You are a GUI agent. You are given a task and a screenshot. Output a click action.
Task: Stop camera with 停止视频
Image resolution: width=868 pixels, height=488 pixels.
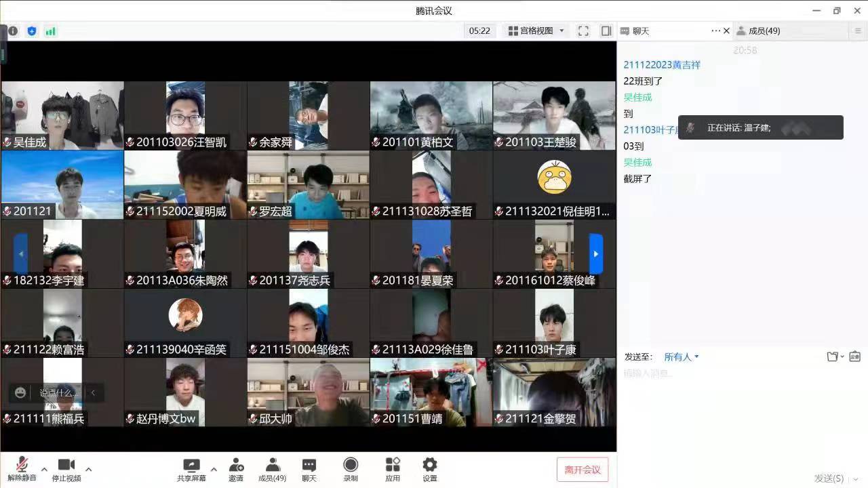[x=66, y=469]
